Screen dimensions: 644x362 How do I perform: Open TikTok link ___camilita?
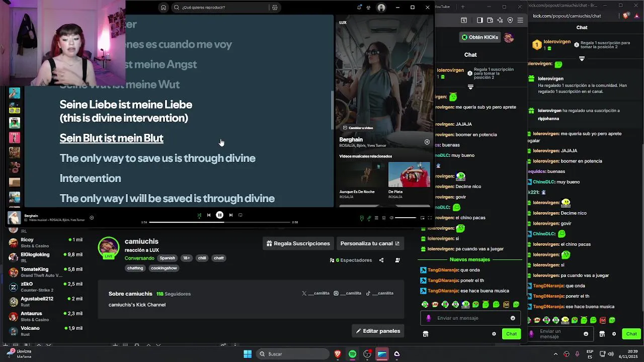pos(379,293)
